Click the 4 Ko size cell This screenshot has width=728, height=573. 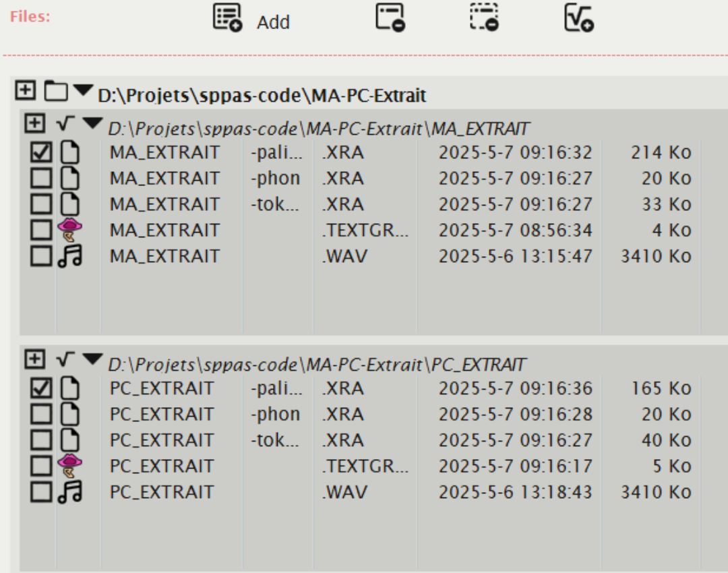(672, 231)
